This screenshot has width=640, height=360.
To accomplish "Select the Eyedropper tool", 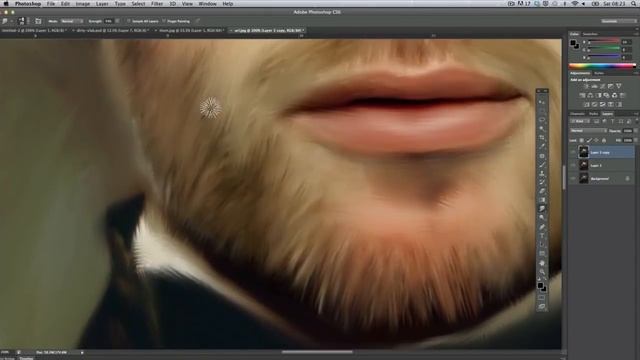I will (x=542, y=147).
